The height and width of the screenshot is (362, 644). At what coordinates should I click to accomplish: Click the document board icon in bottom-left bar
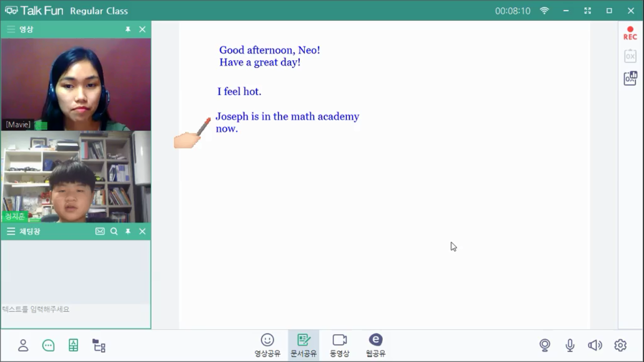point(74,346)
